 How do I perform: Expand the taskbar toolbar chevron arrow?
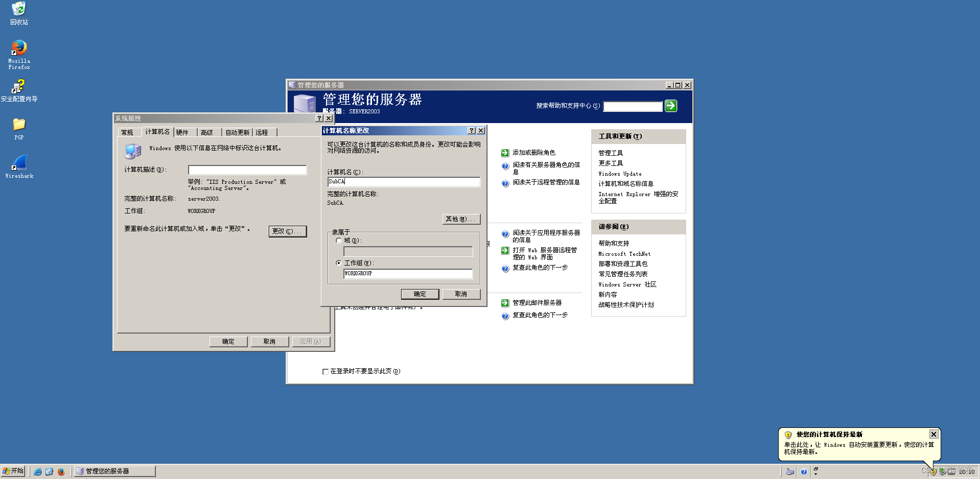[816, 474]
